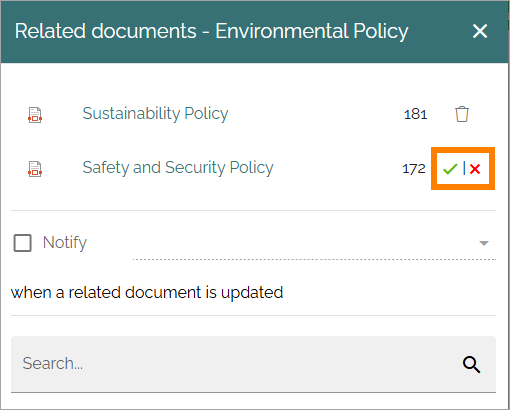This screenshot has height=410, width=510.
Task: Click the "when a related document is updated" text
Action: [x=147, y=293]
